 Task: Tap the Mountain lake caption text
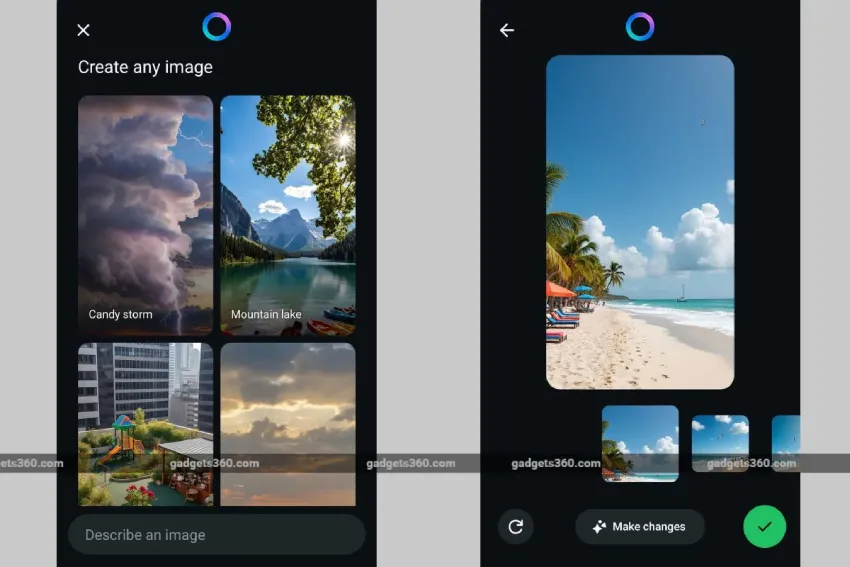tap(266, 314)
